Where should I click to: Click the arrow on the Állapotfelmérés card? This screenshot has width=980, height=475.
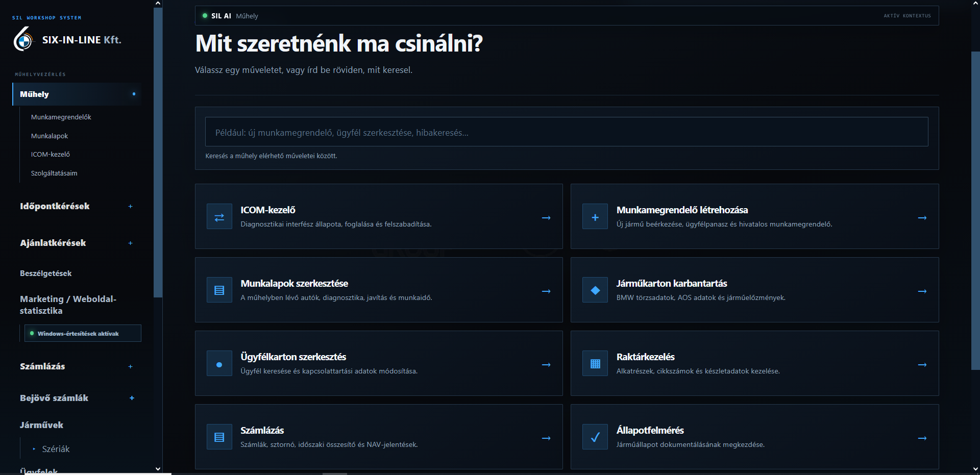coord(922,438)
